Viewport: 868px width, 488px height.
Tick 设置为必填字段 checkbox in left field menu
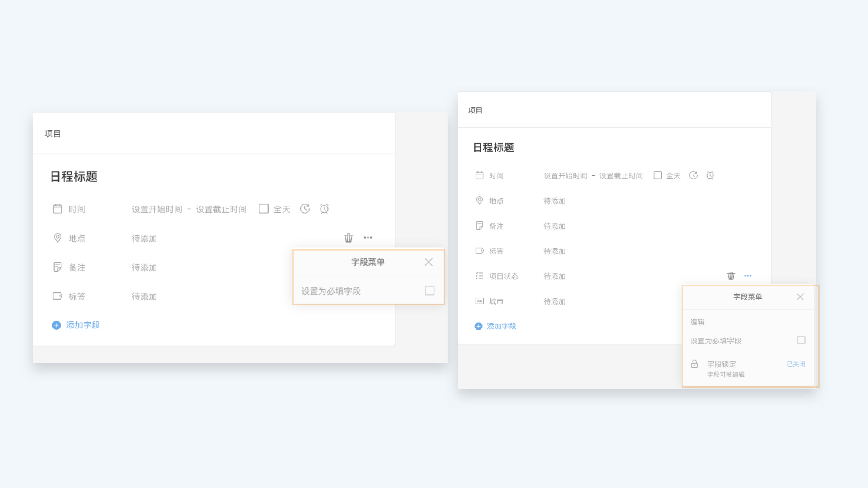point(429,291)
